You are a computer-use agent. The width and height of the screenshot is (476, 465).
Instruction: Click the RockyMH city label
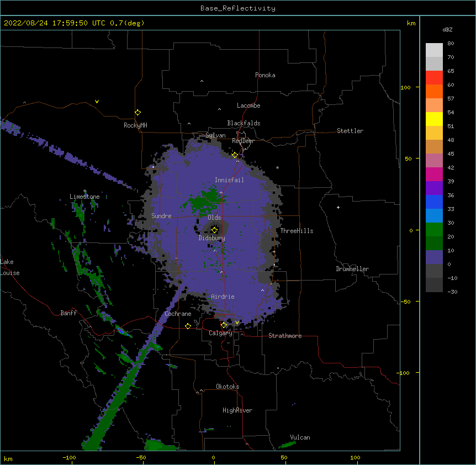pos(135,125)
